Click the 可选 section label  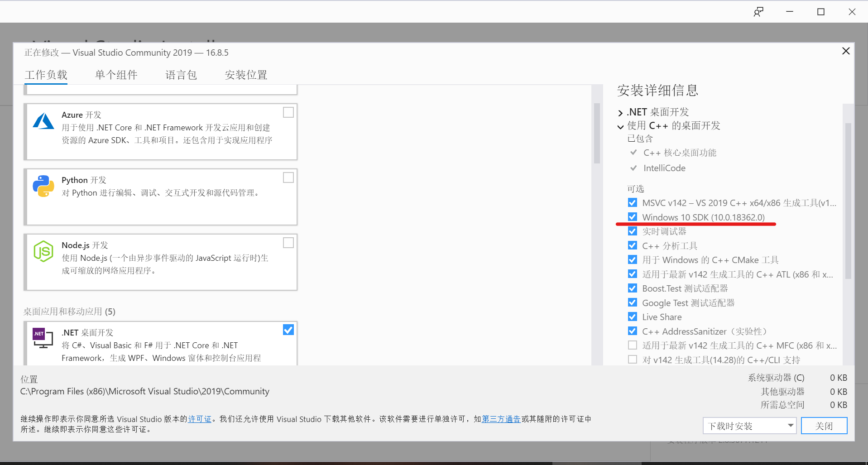click(636, 189)
